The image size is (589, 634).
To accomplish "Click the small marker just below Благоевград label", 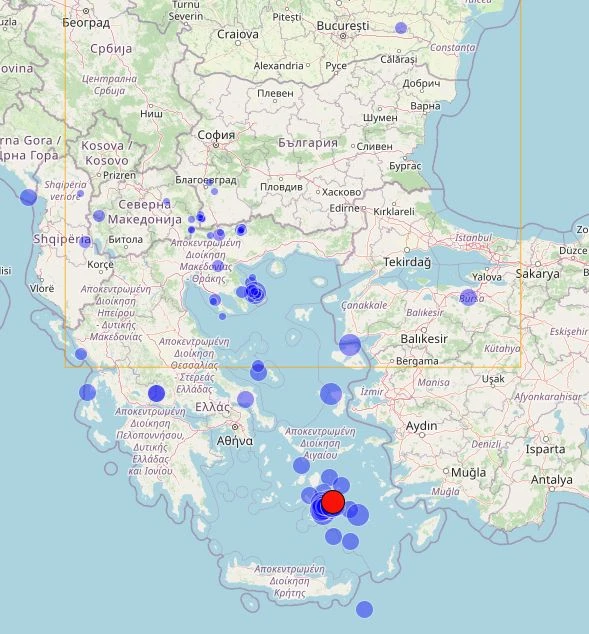I will (214, 191).
